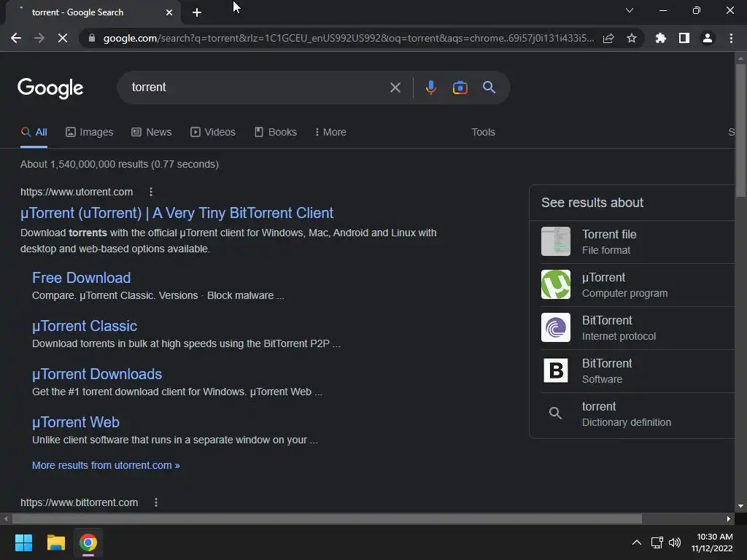747x560 pixels.
Task: Select Torrent file File format thumbnail
Action: [555, 241]
